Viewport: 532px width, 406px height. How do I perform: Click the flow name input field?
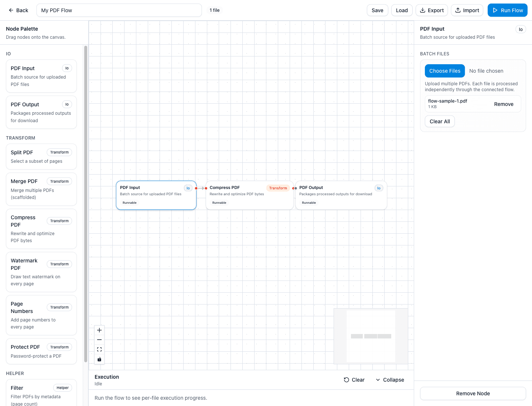tap(119, 10)
